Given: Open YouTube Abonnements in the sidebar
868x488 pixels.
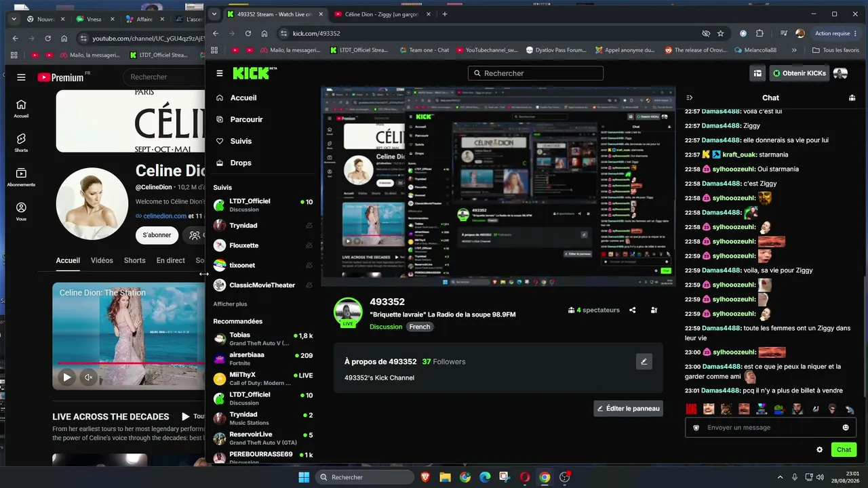Looking at the screenshot, I should click(21, 178).
